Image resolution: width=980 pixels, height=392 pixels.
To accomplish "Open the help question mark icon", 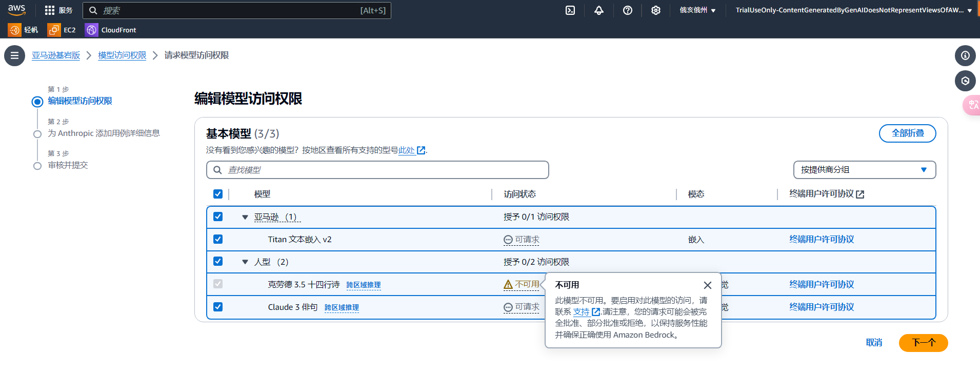I will coord(628,10).
